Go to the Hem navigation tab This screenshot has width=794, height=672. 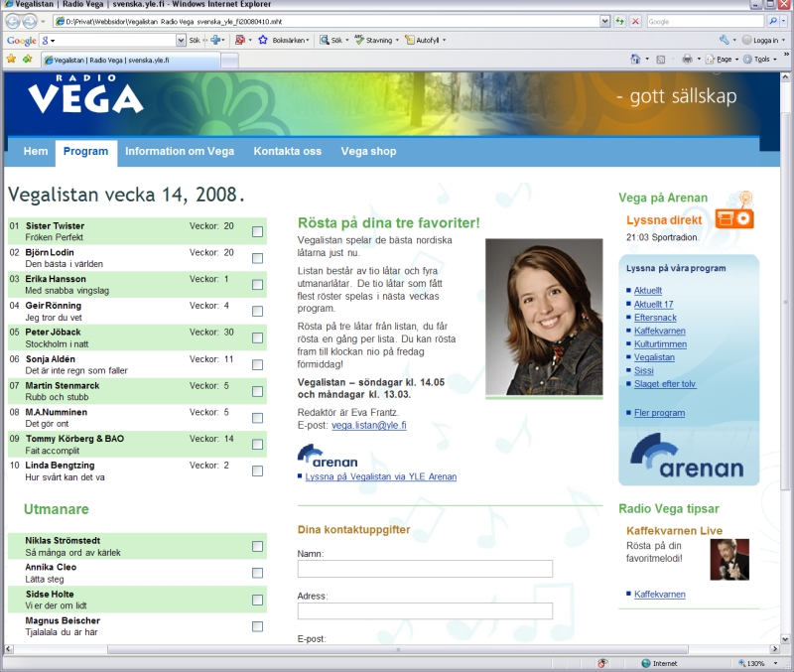(36, 151)
